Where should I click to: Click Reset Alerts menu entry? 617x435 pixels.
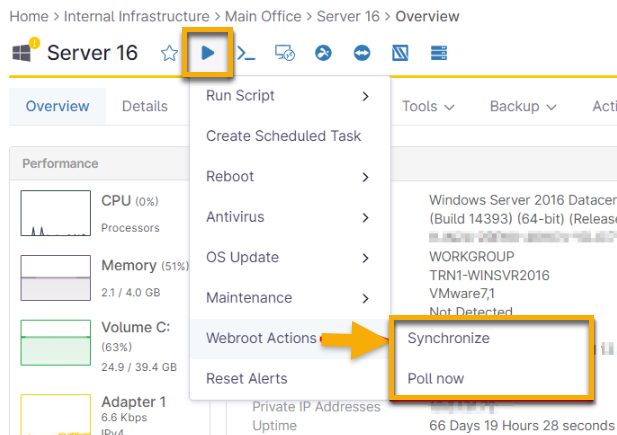pyautogui.click(x=246, y=378)
